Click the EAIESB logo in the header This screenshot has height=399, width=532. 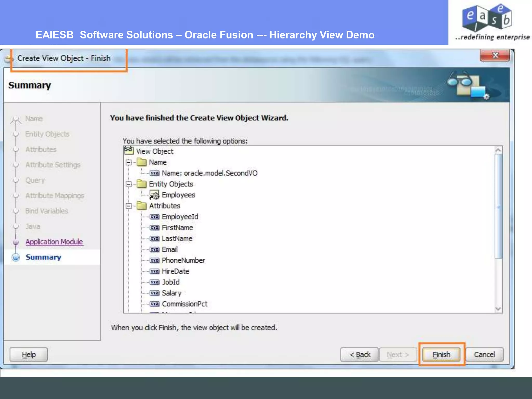coord(492,22)
